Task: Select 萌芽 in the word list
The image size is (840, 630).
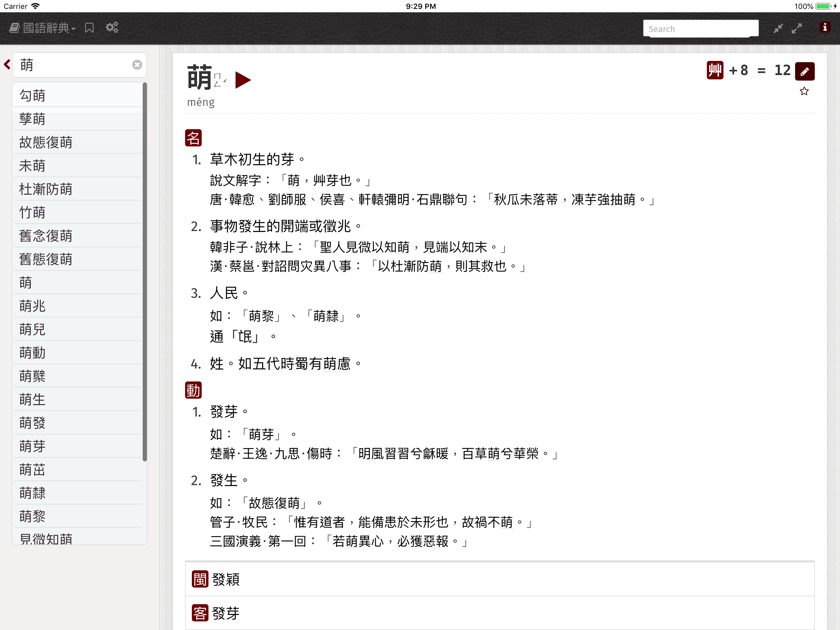Action: (32, 446)
